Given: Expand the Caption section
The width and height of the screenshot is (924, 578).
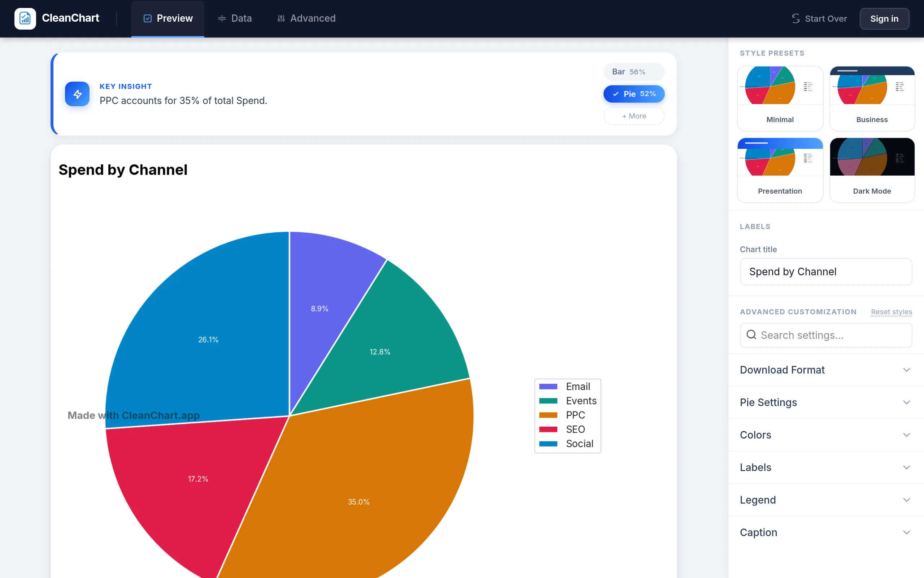Looking at the screenshot, I should (826, 532).
